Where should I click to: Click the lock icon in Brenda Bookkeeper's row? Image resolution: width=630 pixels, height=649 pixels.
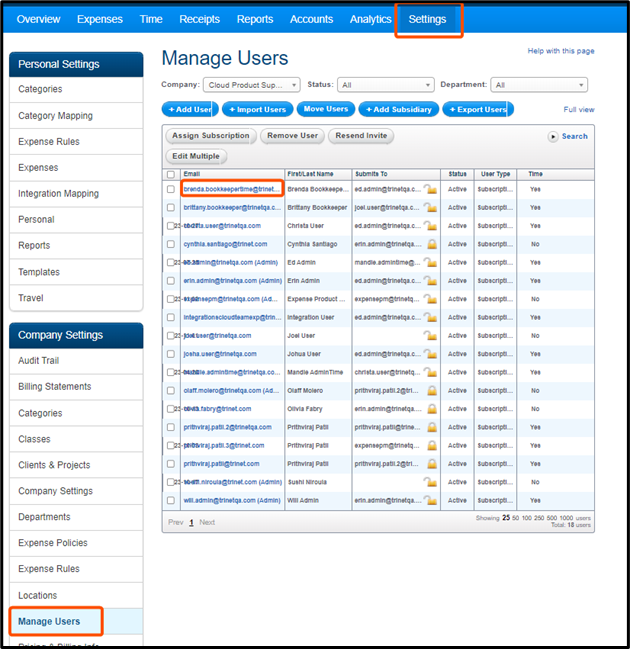pyautogui.click(x=431, y=189)
